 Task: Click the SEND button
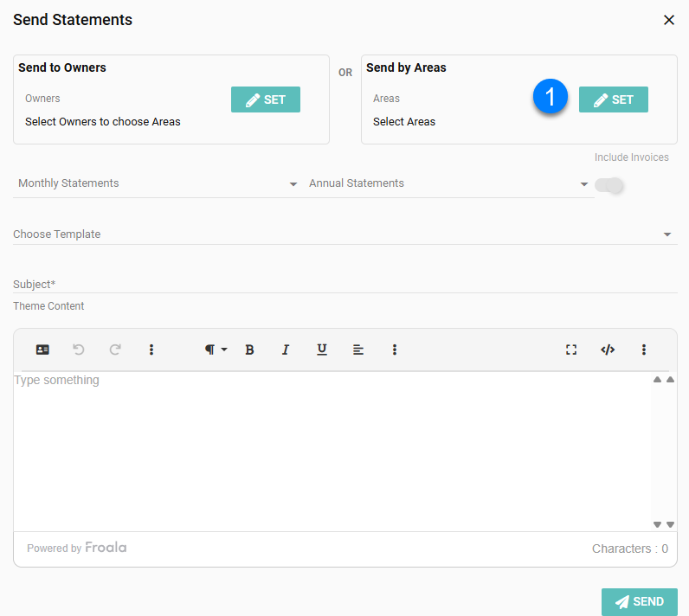point(639,602)
